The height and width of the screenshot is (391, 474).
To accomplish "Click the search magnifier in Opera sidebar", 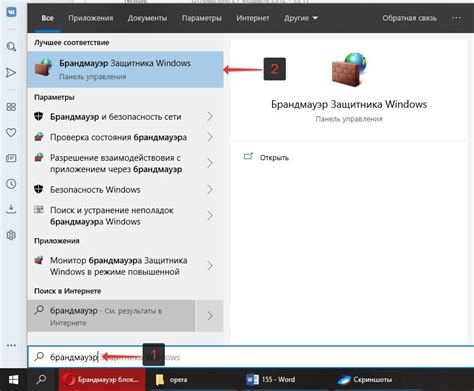I will 11,46.
